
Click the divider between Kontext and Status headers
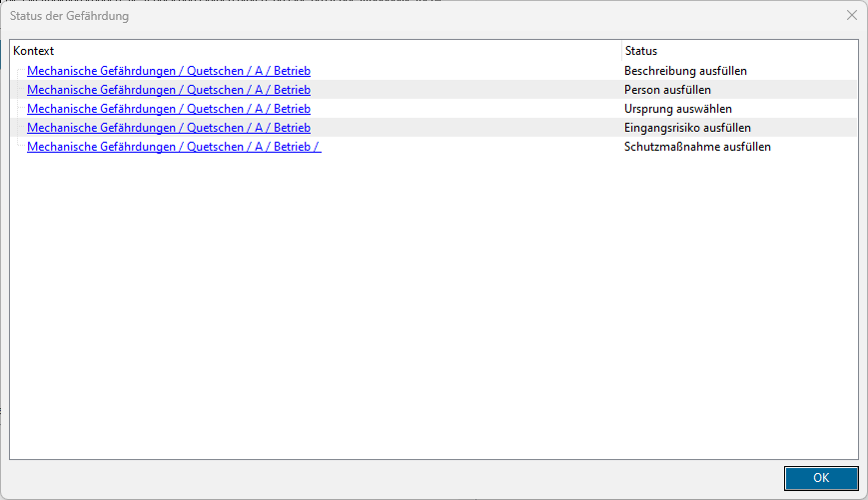point(621,51)
